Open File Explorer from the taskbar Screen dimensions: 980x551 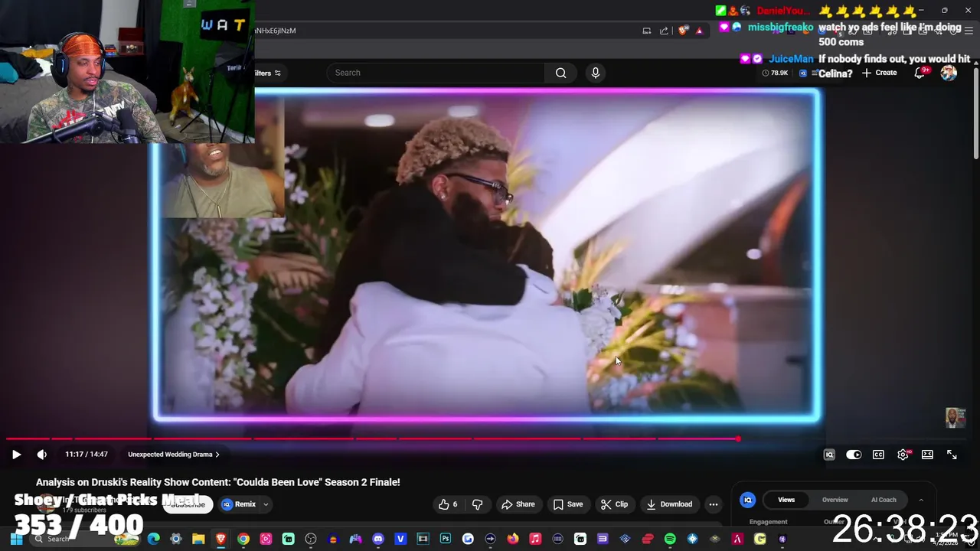198,539
